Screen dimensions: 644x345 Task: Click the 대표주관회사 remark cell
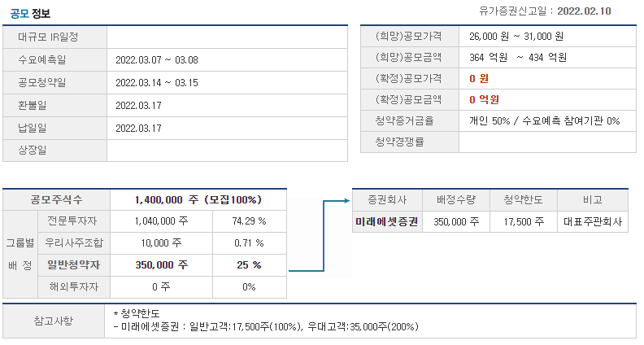coord(593,221)
